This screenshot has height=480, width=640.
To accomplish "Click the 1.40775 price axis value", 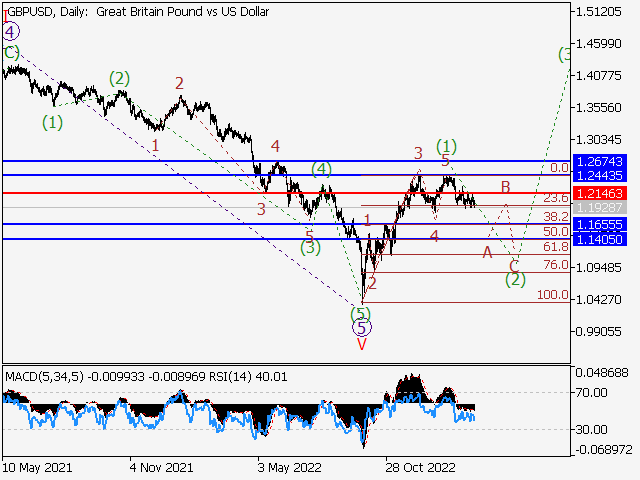I will point(598,76).
